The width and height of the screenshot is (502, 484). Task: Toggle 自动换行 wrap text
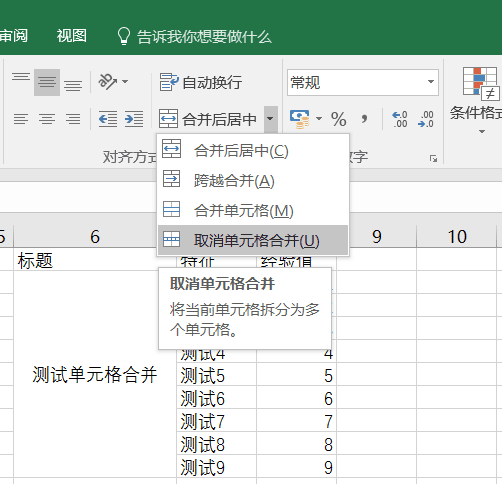[x=200, y=82]
